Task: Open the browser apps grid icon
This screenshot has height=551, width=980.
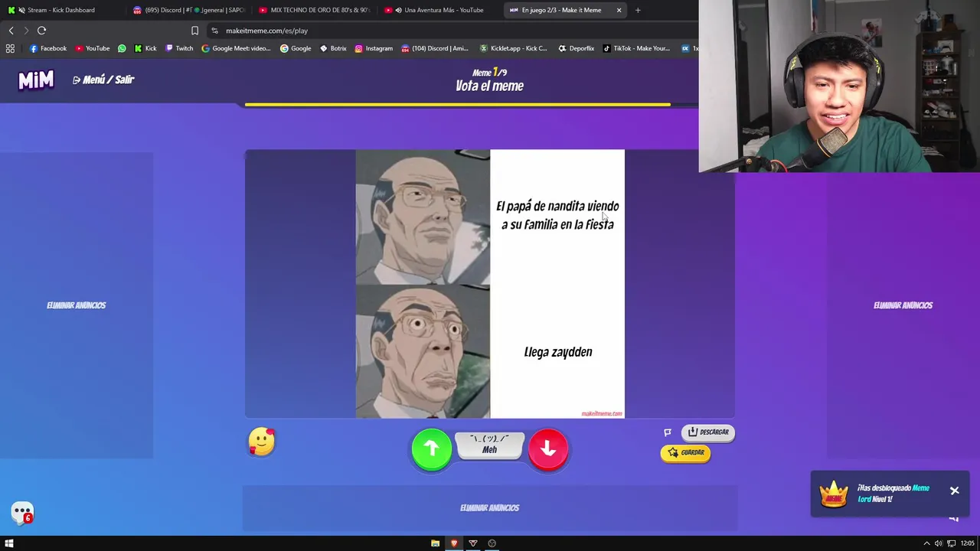Action: [x=10, y=48]
